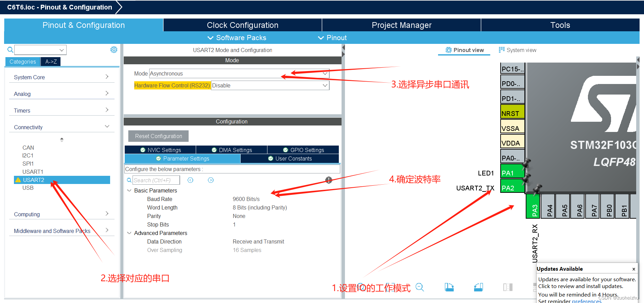Go to previous parameter search result arrow
Image resolution: width=644 pixels, height=303 pixels.
pyautogui.click(x=190, y=180)
